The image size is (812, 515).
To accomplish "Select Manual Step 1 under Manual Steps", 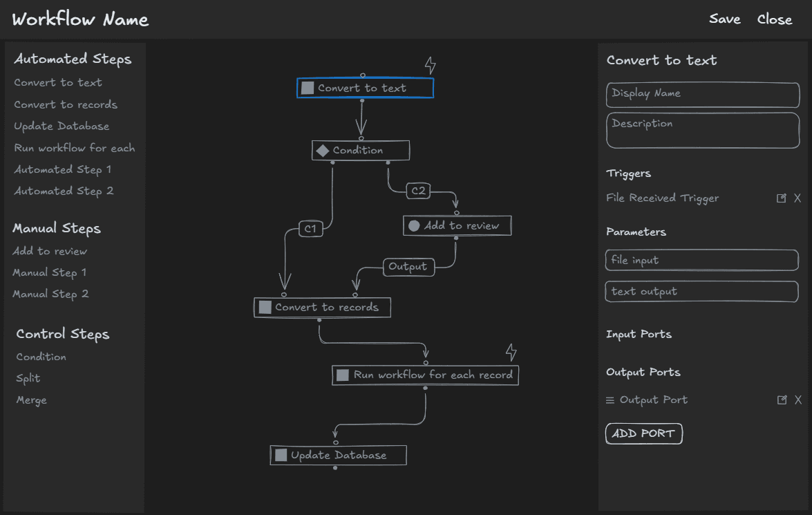I will point(50,272).
